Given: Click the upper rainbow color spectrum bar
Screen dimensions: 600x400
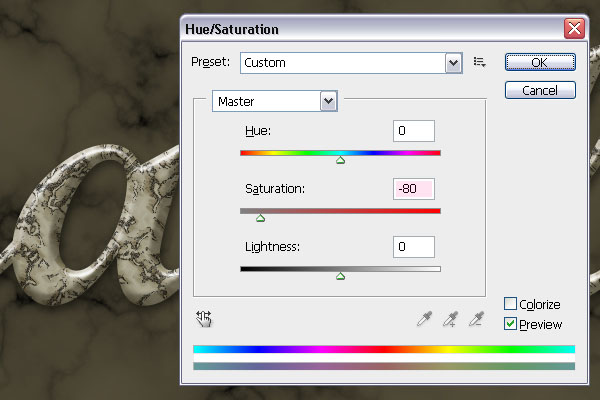Looking at the screenshot, I should click(384, 349).
